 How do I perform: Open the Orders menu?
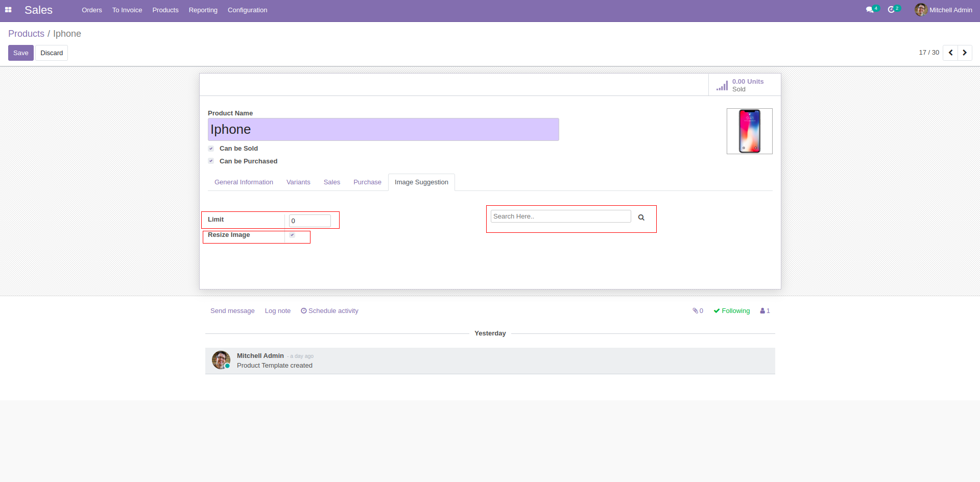click(x=92, y=10)
